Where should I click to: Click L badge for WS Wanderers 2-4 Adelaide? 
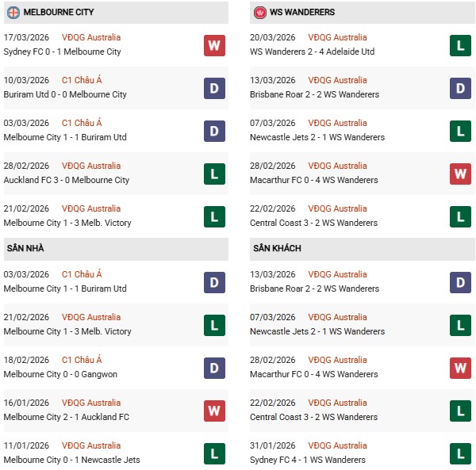pos(461,45)
